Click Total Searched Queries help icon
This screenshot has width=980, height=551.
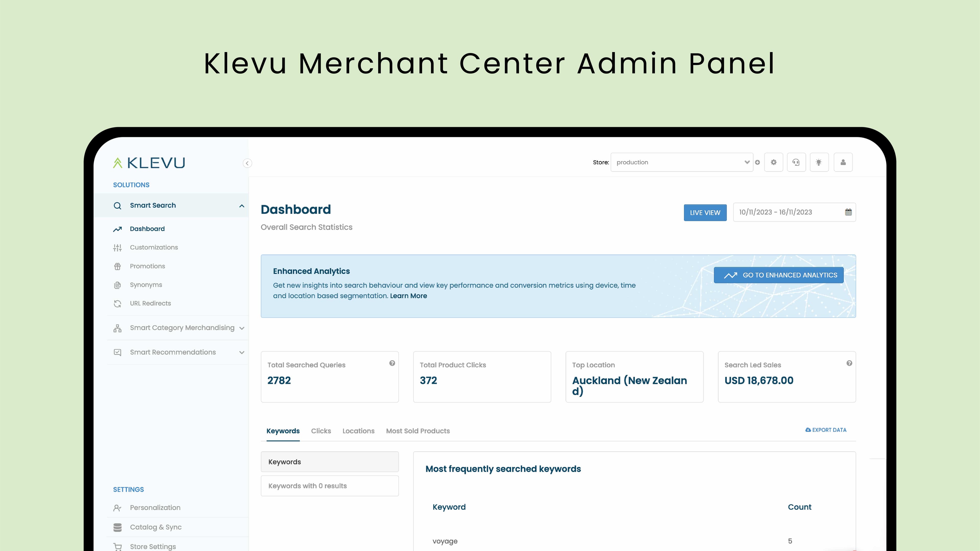coord(392,363)
